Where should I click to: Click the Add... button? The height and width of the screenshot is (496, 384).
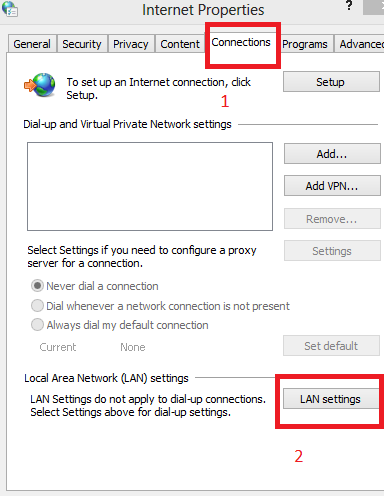[332, 154]
